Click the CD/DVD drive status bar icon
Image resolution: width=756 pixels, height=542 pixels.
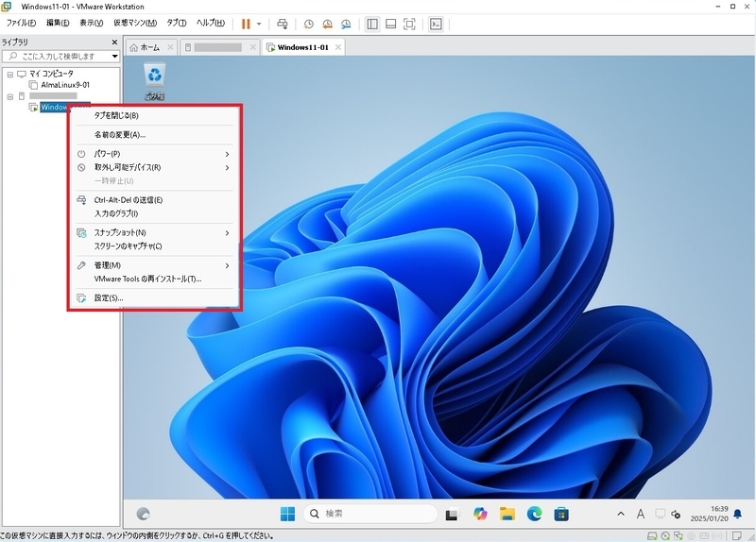[x=666, y=535]
